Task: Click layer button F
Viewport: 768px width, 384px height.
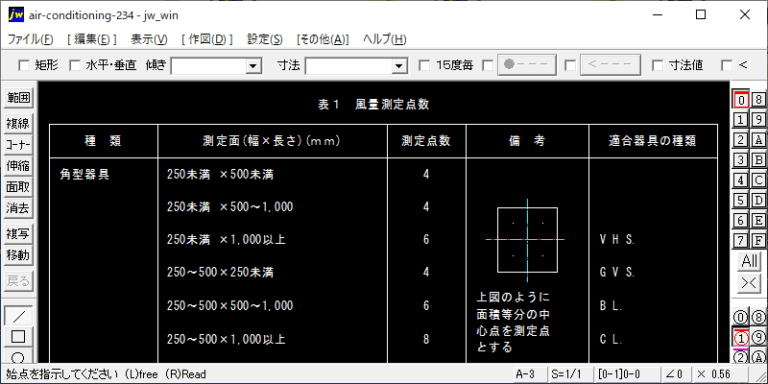Action: click(759, 240)
